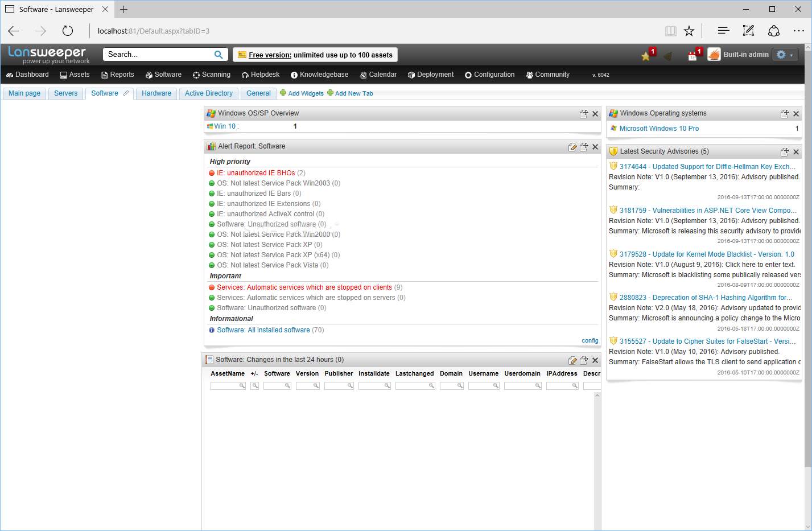Click the config link in Alert Report

[x=590, y=341]
